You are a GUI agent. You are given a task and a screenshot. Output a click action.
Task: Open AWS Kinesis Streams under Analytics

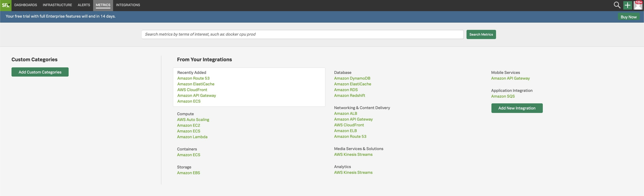click(353, 172)
